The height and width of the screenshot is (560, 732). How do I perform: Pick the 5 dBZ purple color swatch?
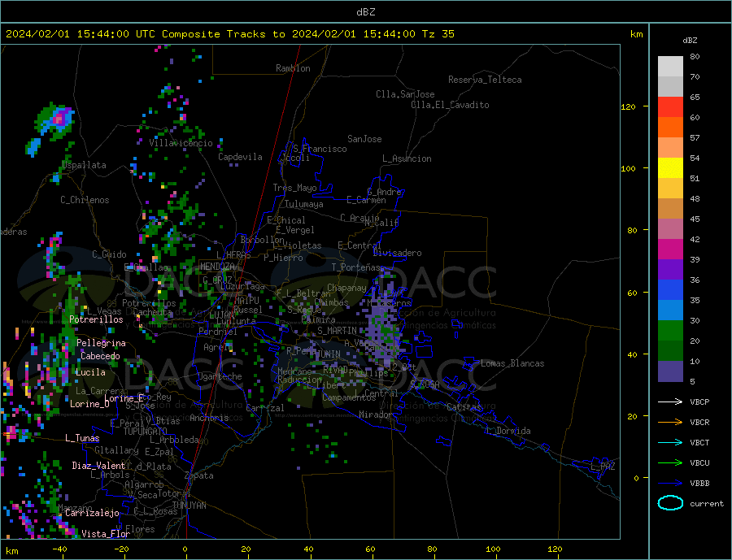[670, 371]
